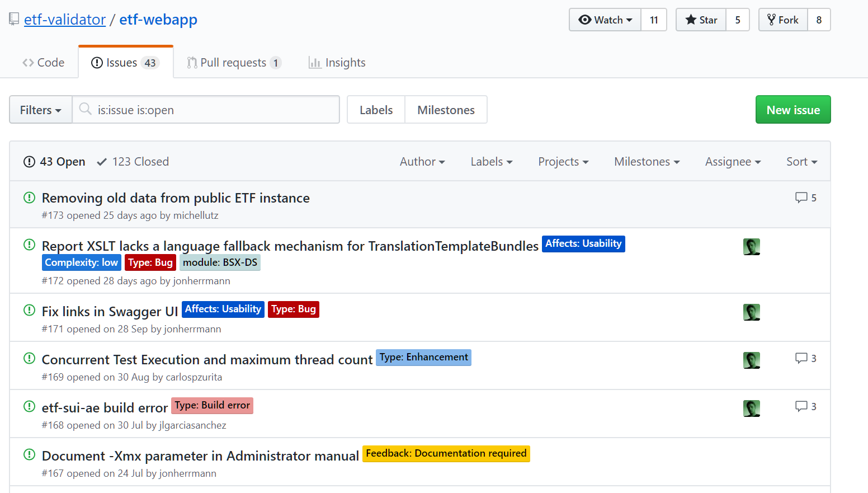Click Affects: Usability label on Swagger UI issue

[223, 309]
